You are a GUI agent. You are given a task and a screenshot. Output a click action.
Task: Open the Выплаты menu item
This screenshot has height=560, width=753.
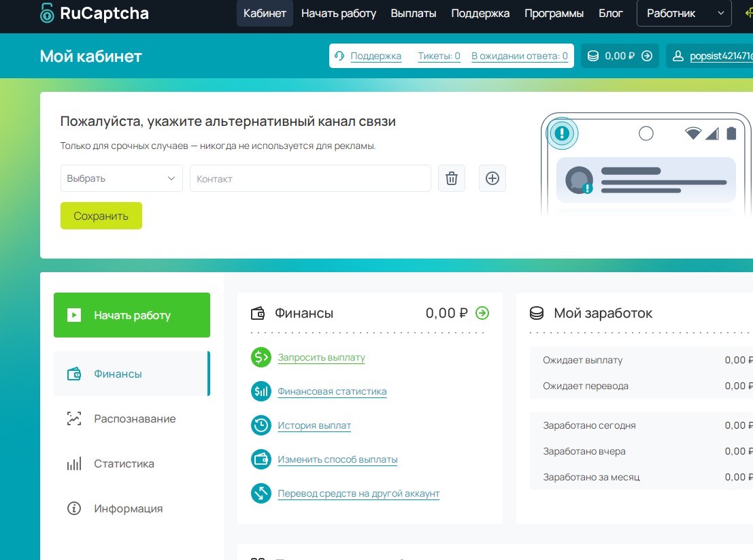tap(414, 13)
